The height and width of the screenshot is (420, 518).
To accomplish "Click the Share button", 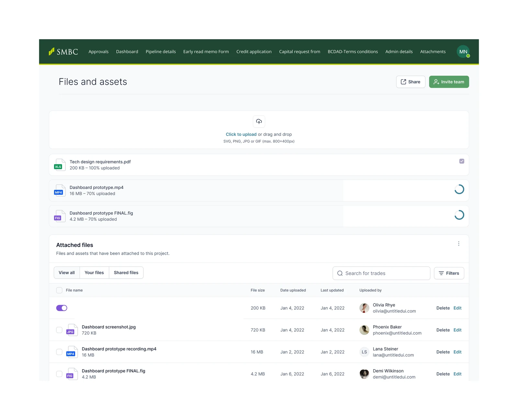I will (x=411, y=82).
